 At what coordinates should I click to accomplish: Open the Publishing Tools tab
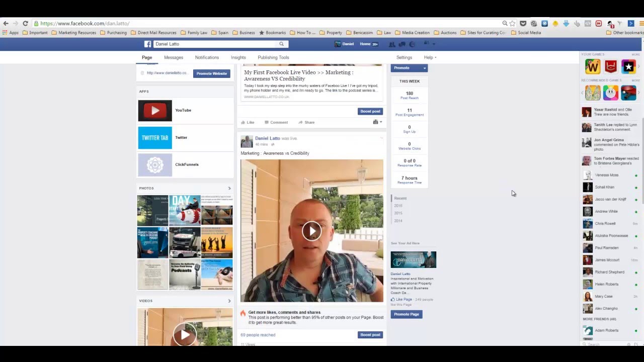[x=273, y=58]
